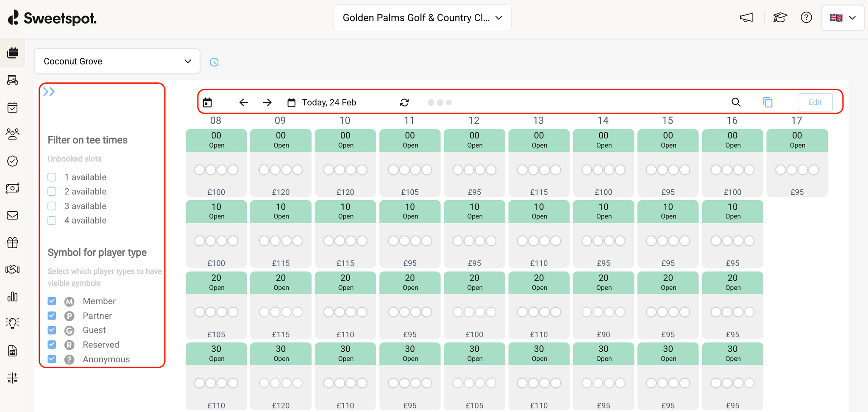The image size is (868, 412).
Task: Expand the Golden Palms Golf club selector
Action: pyautogui.click(x=422, y=17)
